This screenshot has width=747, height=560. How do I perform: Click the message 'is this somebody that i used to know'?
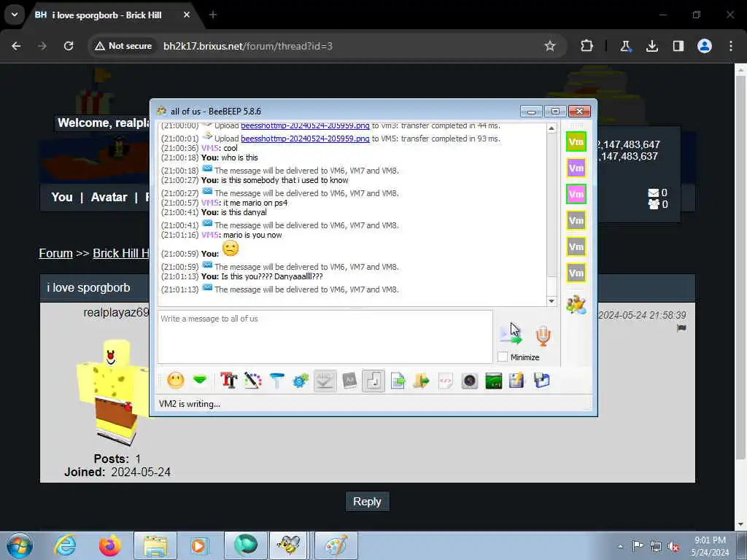tap(285, 180)
